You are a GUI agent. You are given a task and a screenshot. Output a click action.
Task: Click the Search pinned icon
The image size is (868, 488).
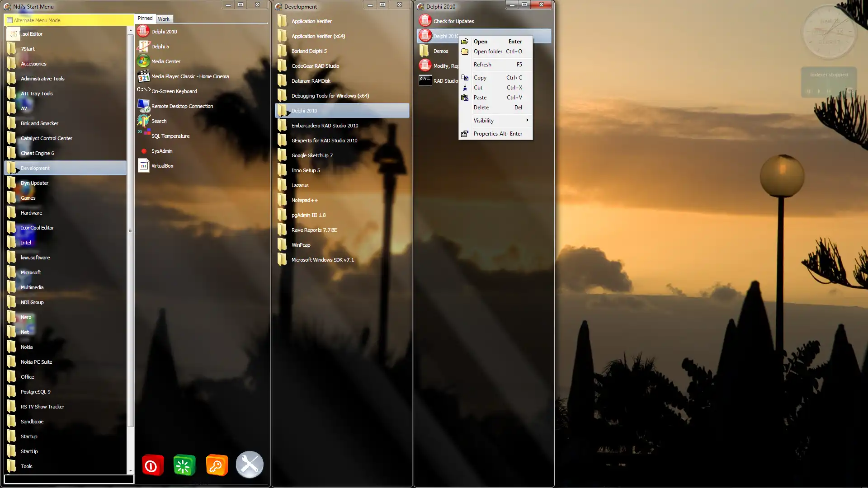pyautogui.click(x=143, y=121)
